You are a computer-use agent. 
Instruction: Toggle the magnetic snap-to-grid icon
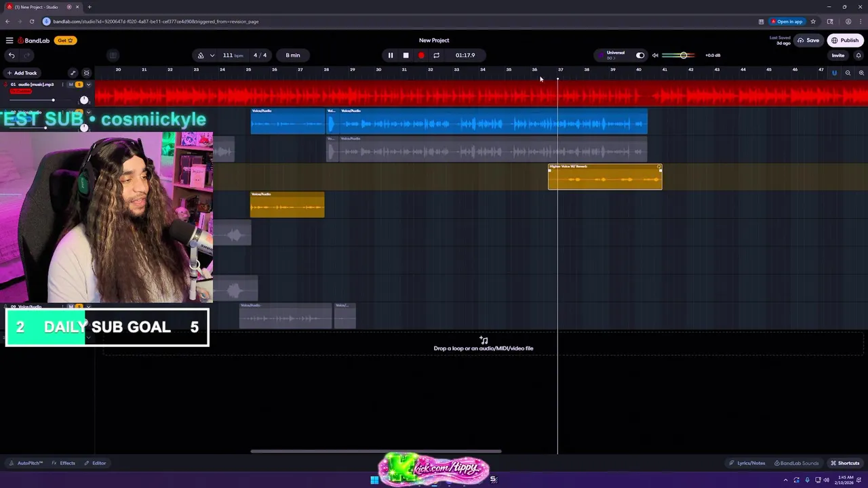tap(834, 73)
